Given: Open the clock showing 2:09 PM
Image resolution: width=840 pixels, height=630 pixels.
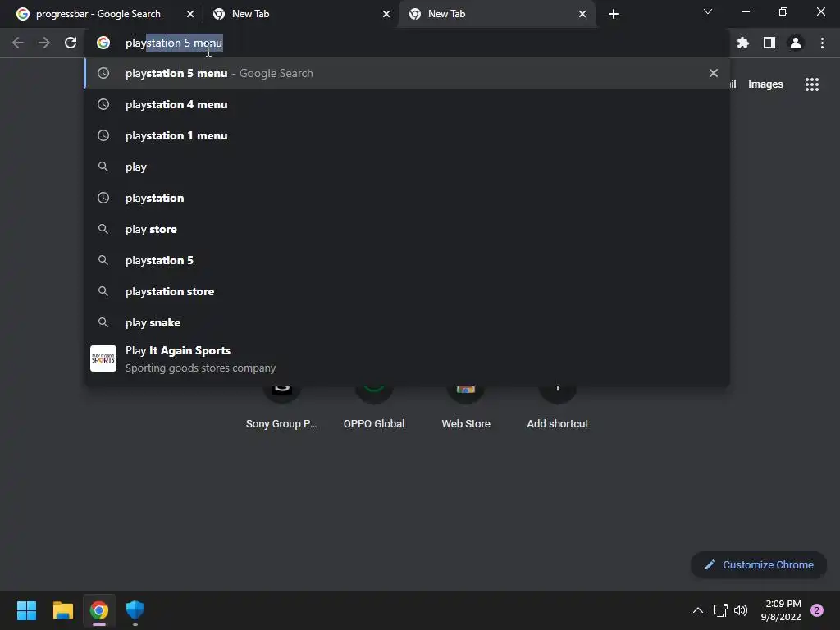Looking at the screenshot, I should [x=781, y=610].
